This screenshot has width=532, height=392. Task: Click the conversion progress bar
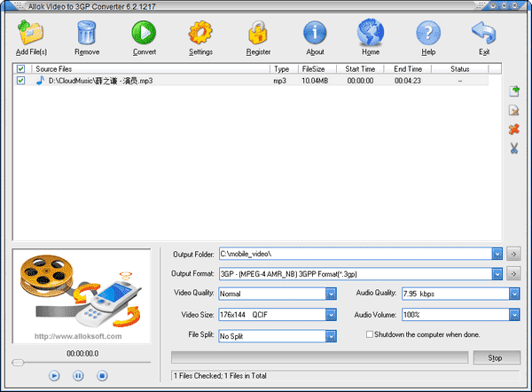tap(319, 357)
